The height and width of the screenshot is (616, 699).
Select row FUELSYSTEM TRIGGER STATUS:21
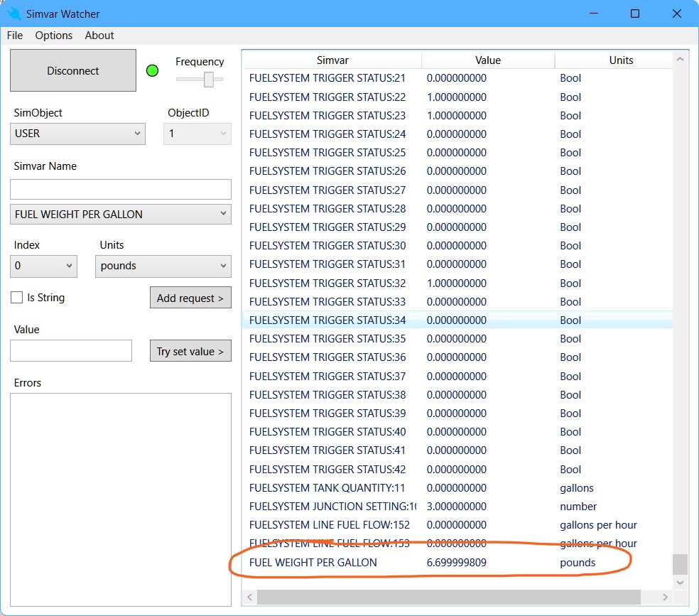pyautogui.click(x=457, y=78)
